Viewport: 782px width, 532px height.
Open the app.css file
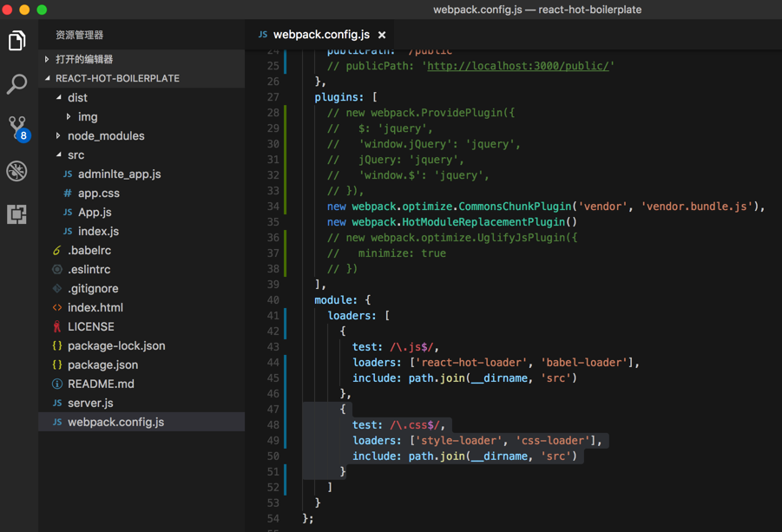pyautogui.click(x=98, y=193)
